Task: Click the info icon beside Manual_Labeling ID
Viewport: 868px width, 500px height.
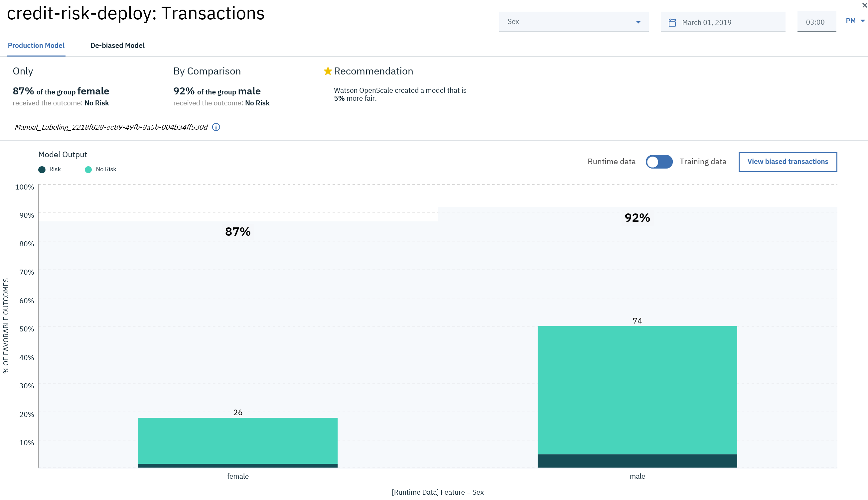Action: coord(216,127)
